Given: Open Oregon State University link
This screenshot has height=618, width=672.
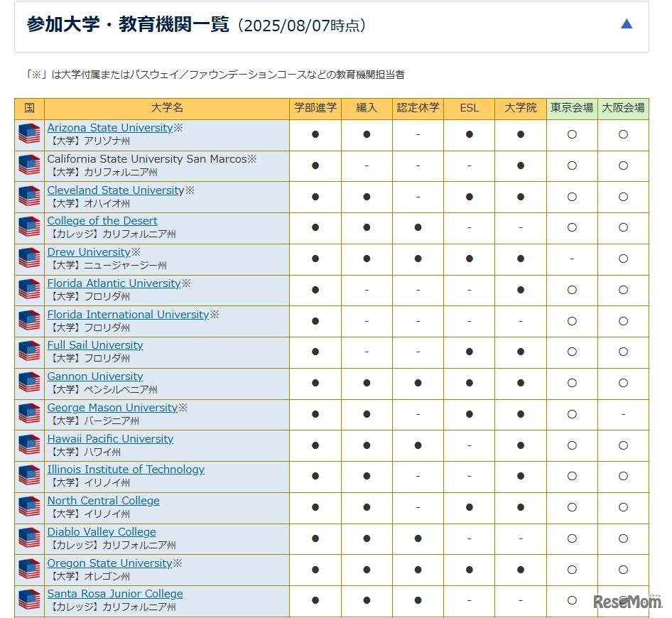Looking at the screenshot, I should (109, 563).
